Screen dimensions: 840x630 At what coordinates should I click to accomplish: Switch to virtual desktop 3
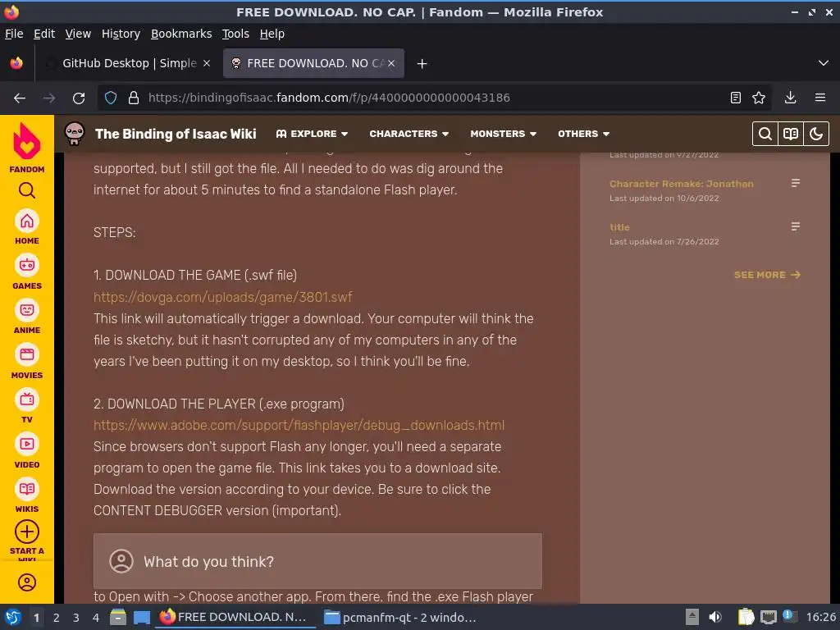coord(76,618)
